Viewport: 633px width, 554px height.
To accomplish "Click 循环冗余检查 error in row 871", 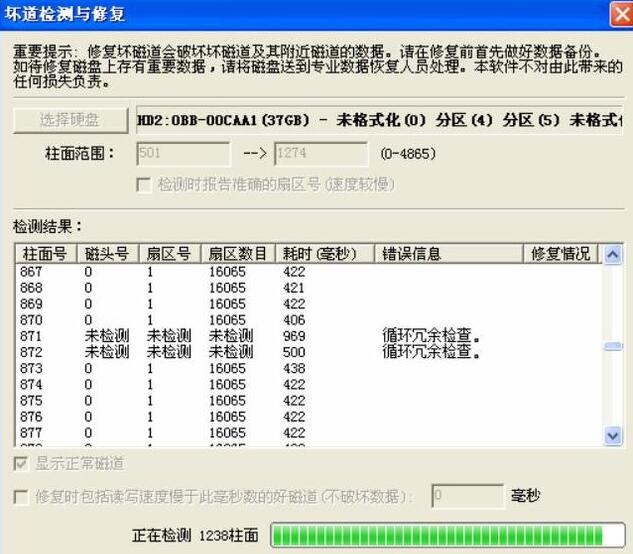I will pyautogui.click(x=431, y=336).
